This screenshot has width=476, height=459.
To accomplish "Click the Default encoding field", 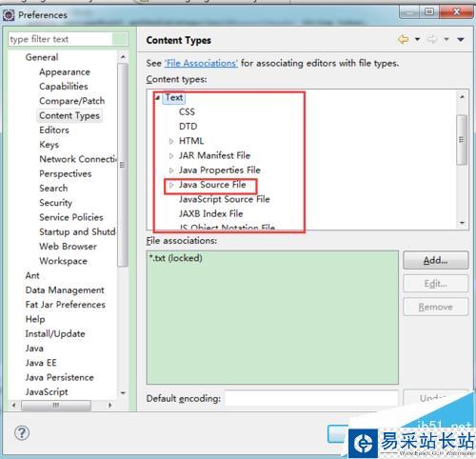I will (311, 398).
